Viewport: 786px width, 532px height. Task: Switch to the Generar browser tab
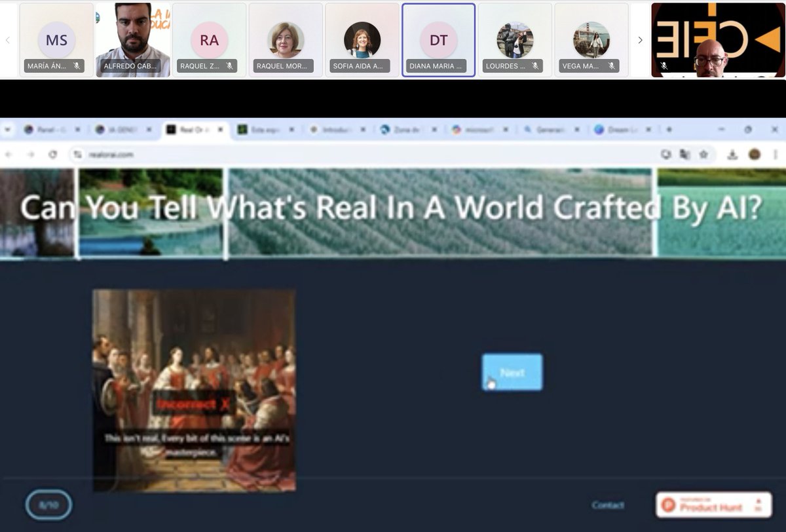(552, 130)
